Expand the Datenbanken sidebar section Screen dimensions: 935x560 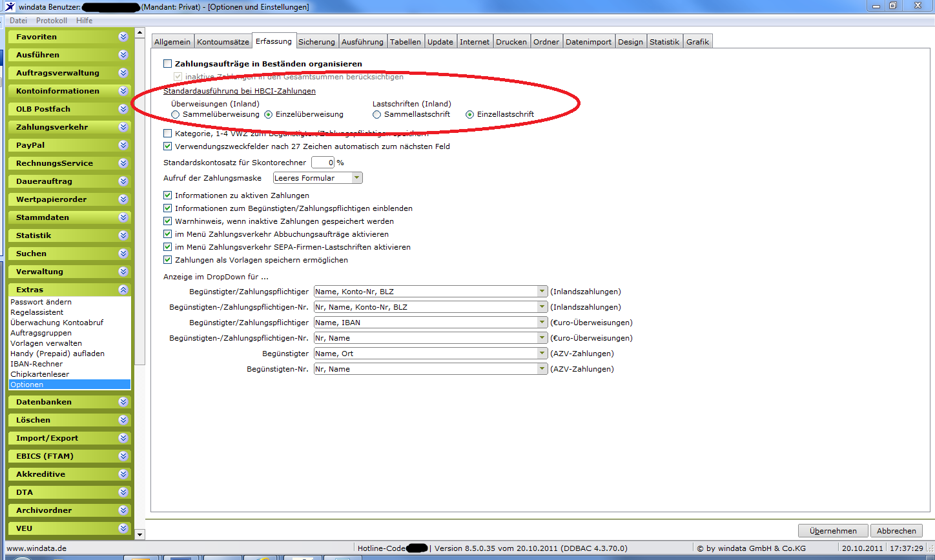[69, 402]
